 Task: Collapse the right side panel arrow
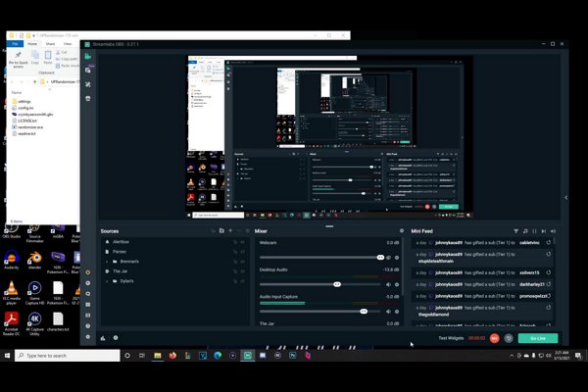pos(565,197)
